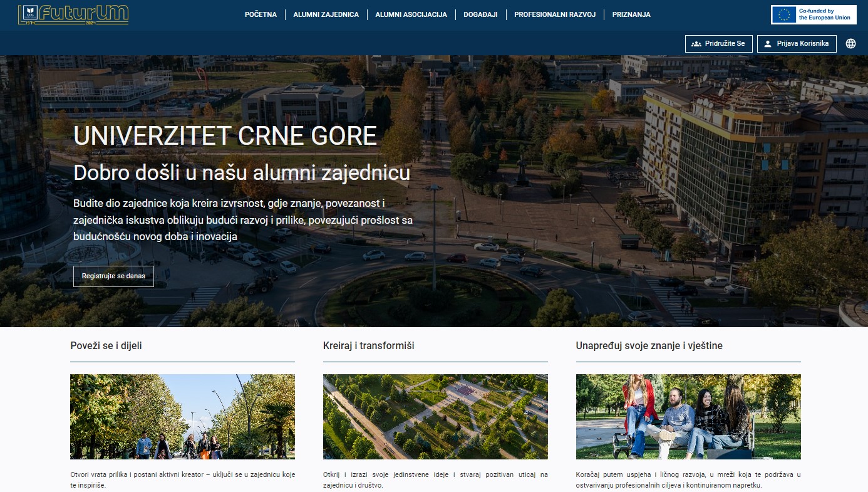Click the Prijava Korisnika login button

797,44
